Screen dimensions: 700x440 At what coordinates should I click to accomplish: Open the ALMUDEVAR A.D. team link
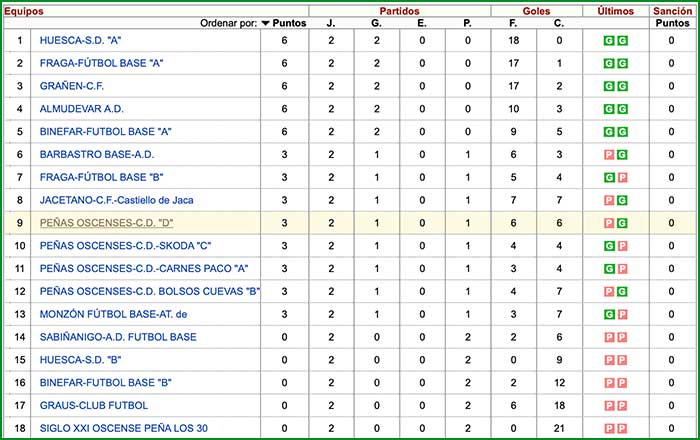(82, 109)
